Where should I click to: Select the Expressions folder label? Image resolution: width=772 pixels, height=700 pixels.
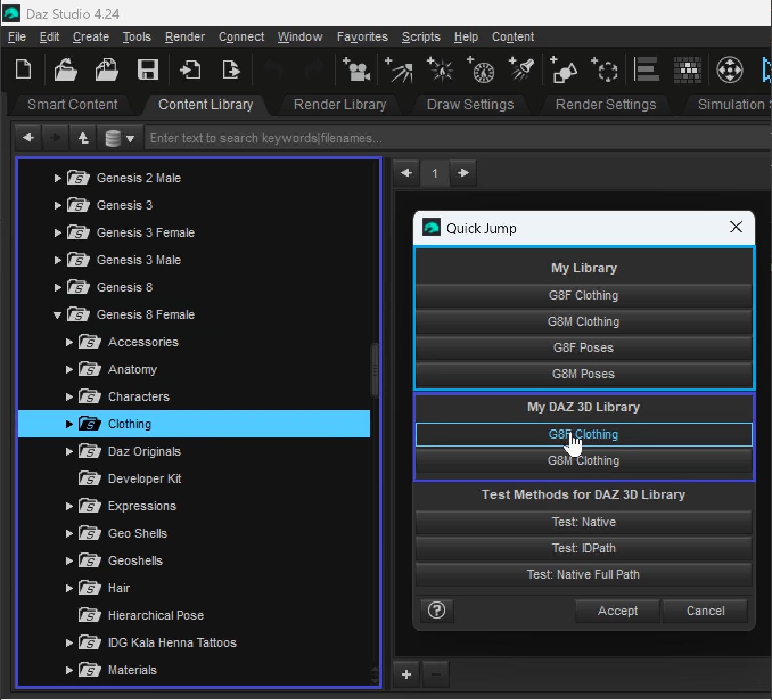pos(142,506)
